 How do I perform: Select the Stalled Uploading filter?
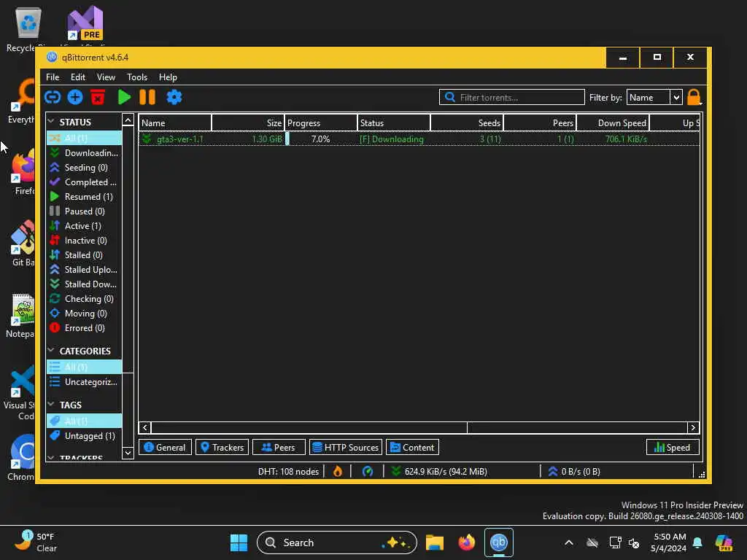click(x=85, y=270)
